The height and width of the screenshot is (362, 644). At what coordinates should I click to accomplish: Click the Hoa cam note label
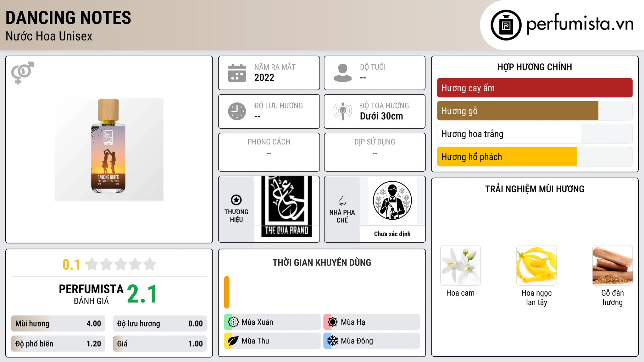coord(460,293)
